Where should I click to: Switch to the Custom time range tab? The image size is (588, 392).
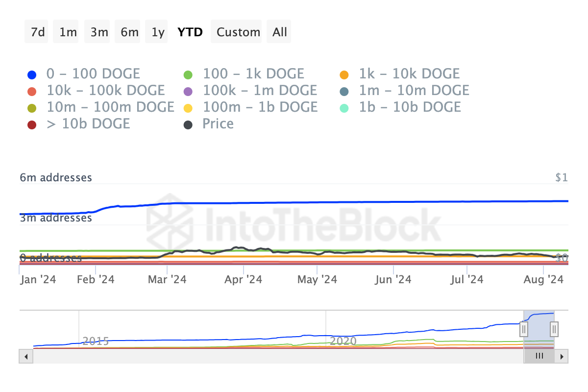pos(237,31)
